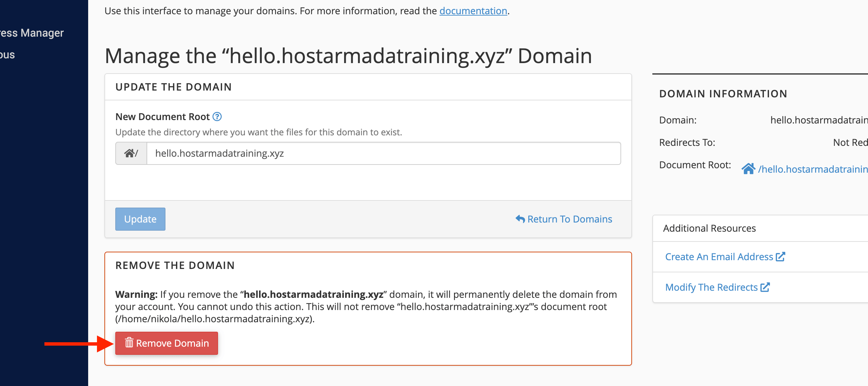Select the second dark sidebar menu item

[x=7, y=54]
